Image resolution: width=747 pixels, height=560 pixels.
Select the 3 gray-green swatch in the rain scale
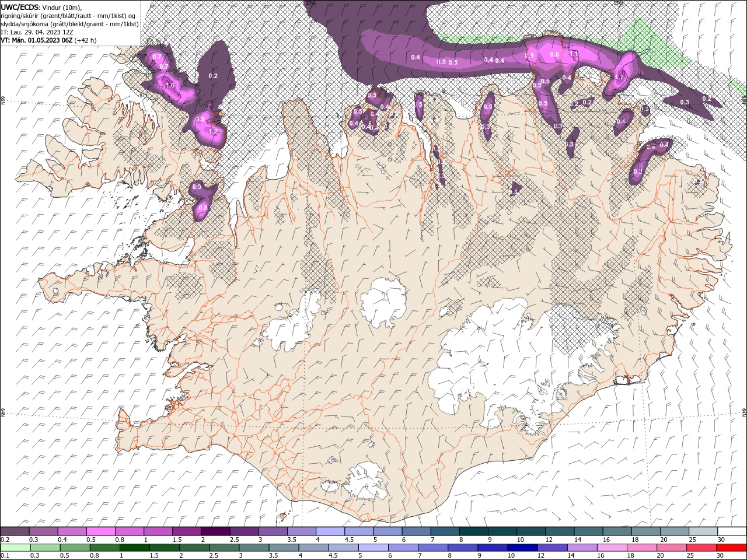254,547
